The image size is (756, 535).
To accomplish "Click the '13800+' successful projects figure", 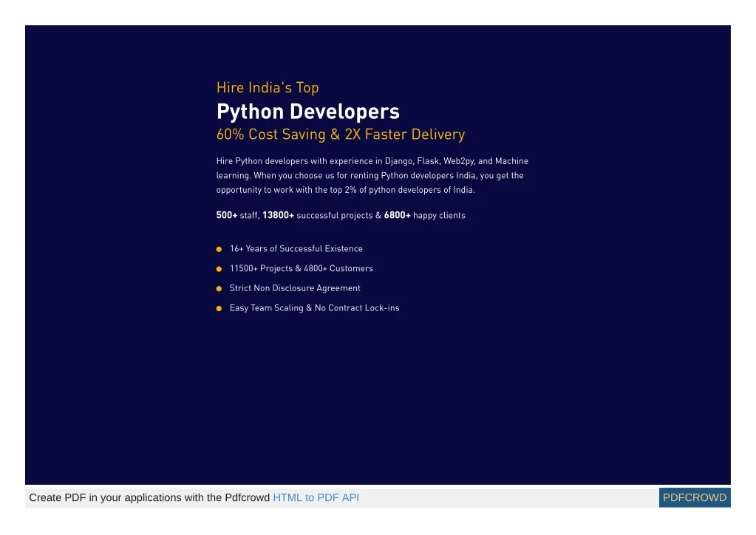I will (x=278, y=215).
